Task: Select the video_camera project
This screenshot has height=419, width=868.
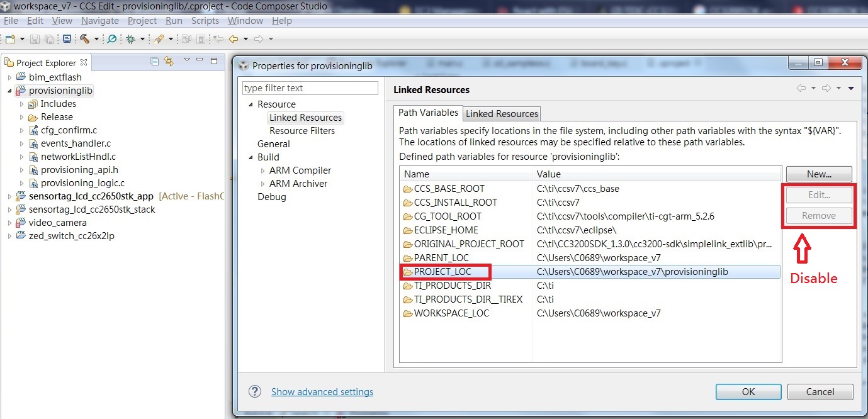Action: click(x=58, y=223)
